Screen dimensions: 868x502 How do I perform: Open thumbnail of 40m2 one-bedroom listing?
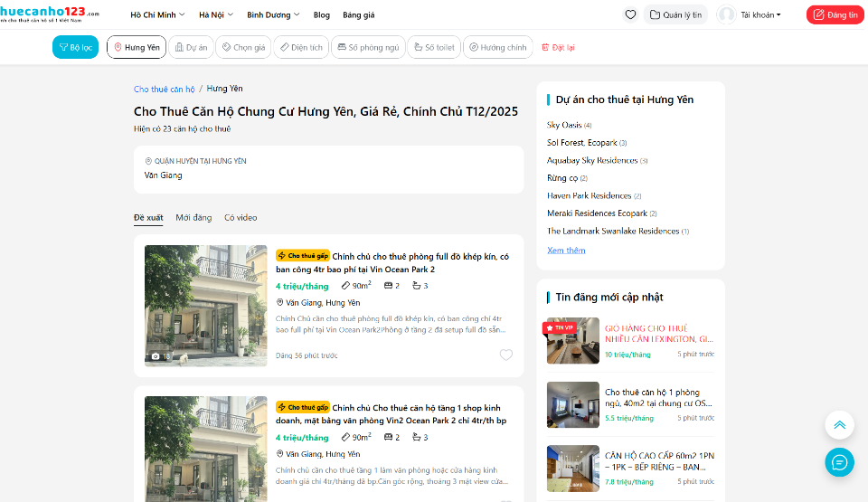[573, 404]
